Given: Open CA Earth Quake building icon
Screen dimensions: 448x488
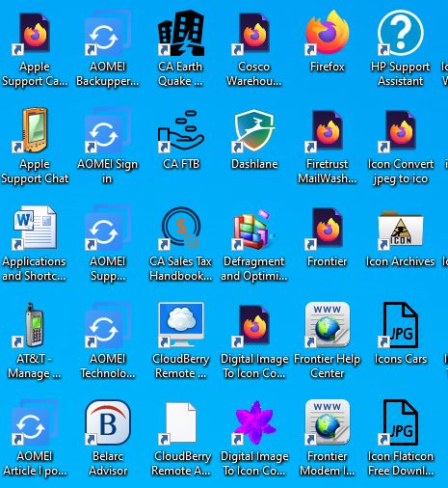Looking at the screenshot, I should pos(181,34).
